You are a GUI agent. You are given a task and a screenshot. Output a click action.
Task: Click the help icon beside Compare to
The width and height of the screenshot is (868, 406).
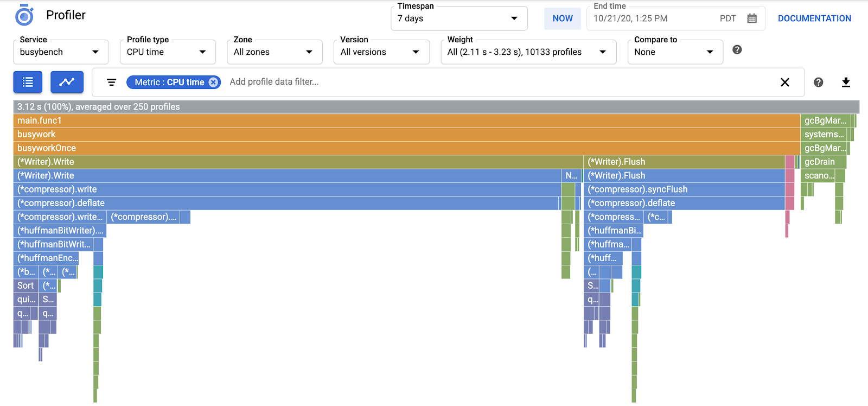(x=737, y=50)
